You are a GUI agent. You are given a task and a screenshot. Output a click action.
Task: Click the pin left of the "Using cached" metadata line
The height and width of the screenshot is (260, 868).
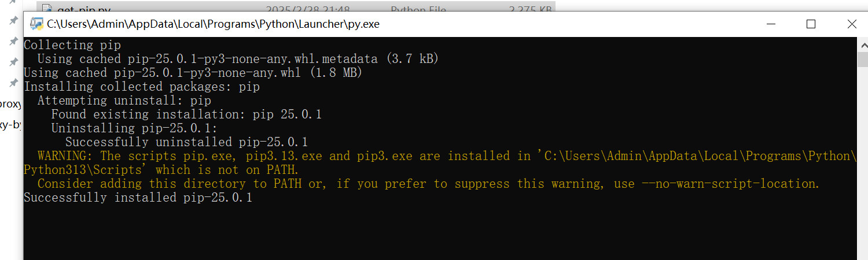(13, 62)
